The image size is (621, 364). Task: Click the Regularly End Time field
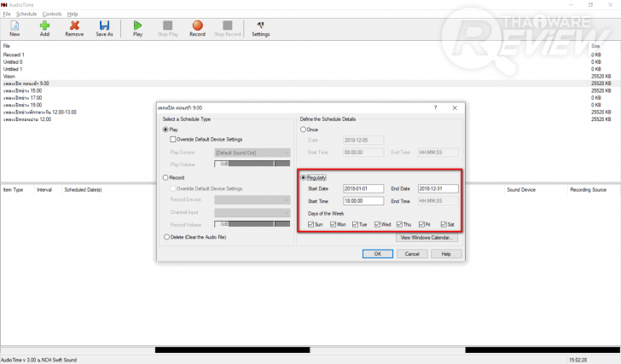(x=438, y=201)
